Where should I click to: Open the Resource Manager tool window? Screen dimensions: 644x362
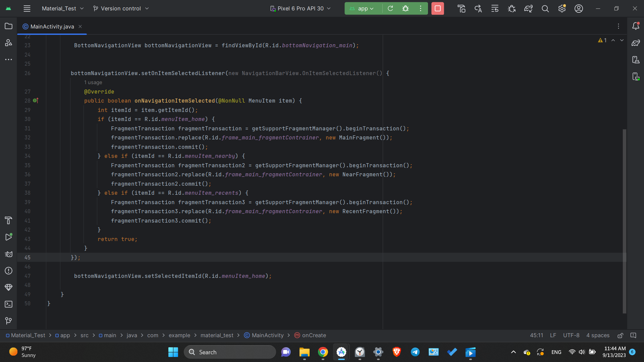click(x=8, y=43)
